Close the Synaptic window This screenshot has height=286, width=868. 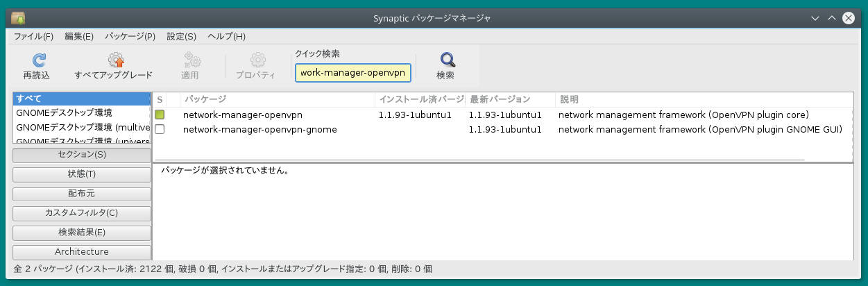pyautogui.click(x=849, y=18)
